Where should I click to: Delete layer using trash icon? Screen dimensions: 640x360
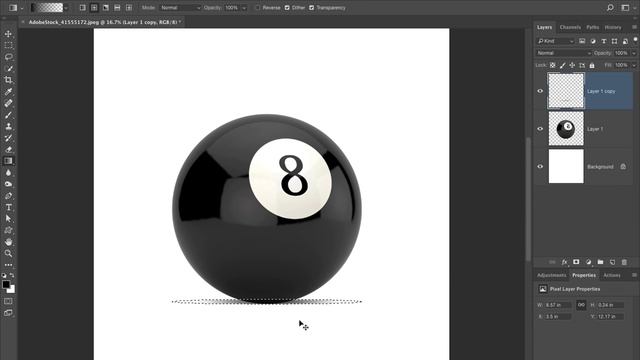[624, 262]
